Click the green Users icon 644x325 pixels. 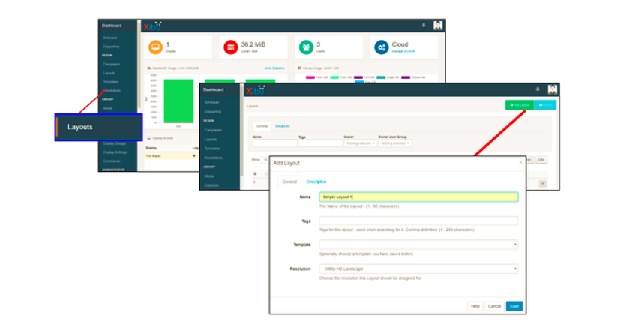pyautogui.click(x=305, y=47)
